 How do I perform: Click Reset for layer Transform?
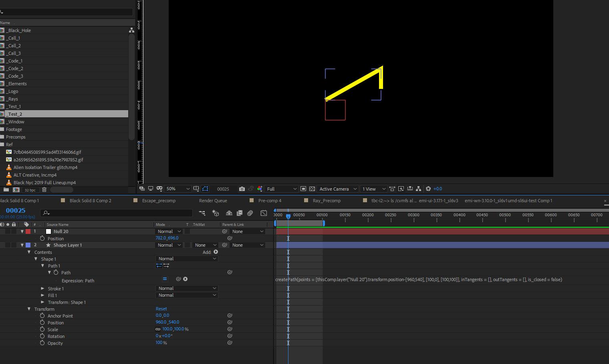161,309
